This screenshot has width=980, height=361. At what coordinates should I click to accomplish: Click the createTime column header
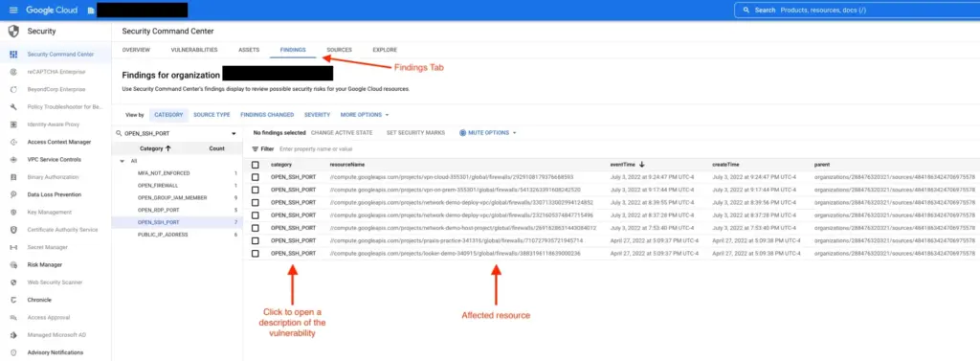[725, 165]
